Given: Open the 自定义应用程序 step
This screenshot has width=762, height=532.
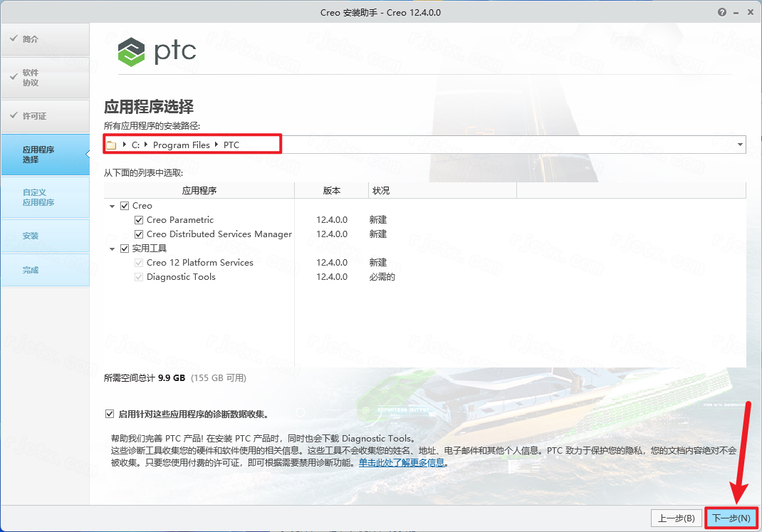Looking at the screenshot, I should click(x=45, y=197).
